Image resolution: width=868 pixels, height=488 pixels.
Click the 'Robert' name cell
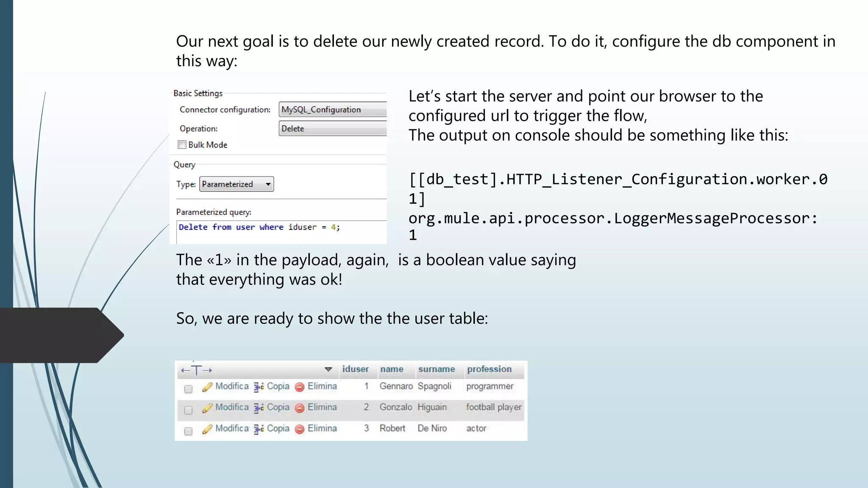392,428
